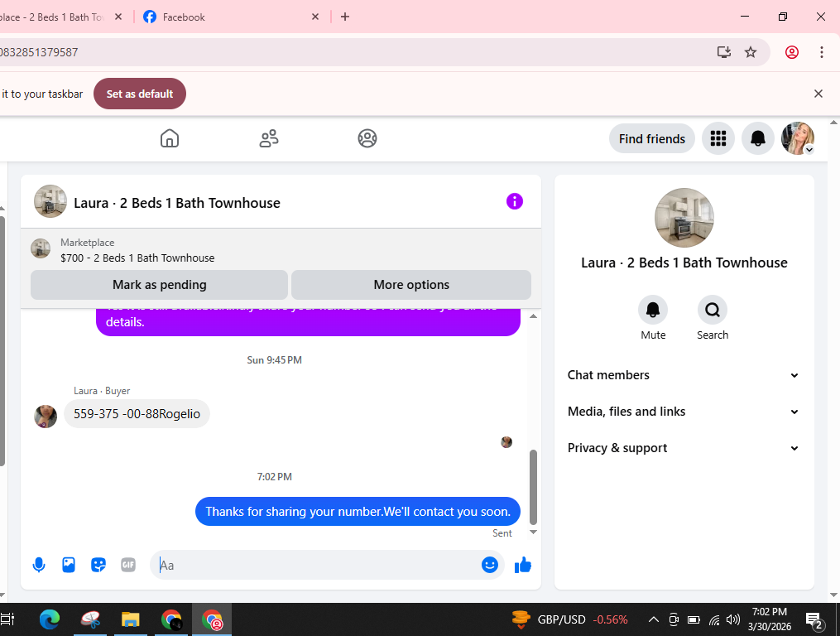Close the 2 Beds 1 Bath tab
The image size is (840, 636).
click(118, 17)
